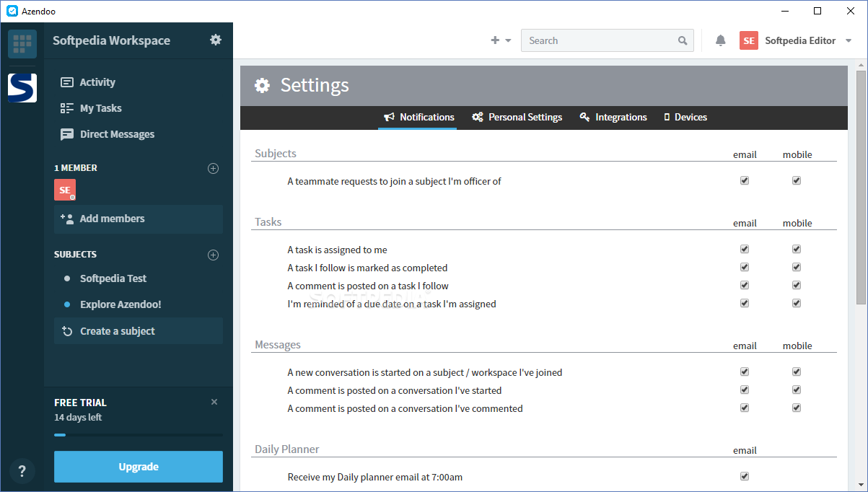Open the help question mark icon
Image resolution: width=868 pixels, height=492 pixels.
pos(22,471)
